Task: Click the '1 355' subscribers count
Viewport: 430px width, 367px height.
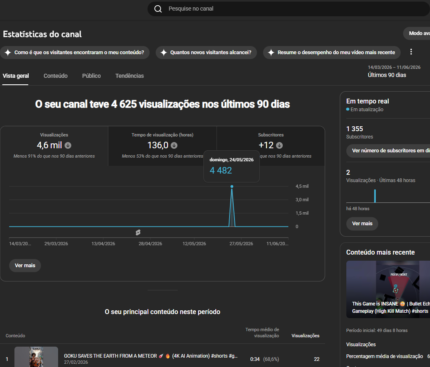Action: point(355,129)
